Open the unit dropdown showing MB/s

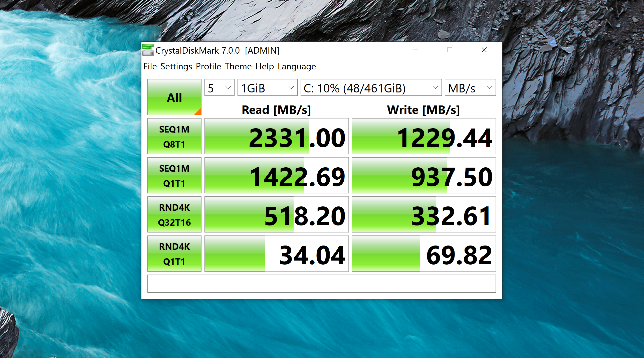pyautogui.click(x=470, y=88)
